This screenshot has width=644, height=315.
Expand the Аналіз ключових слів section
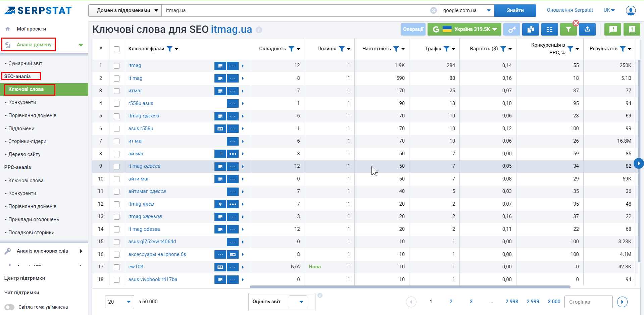[x=81, y=251]
